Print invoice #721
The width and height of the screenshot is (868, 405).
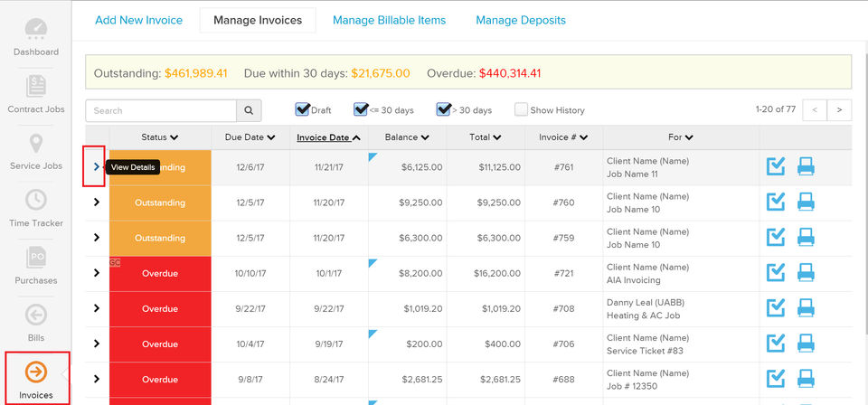click(806, 273)
